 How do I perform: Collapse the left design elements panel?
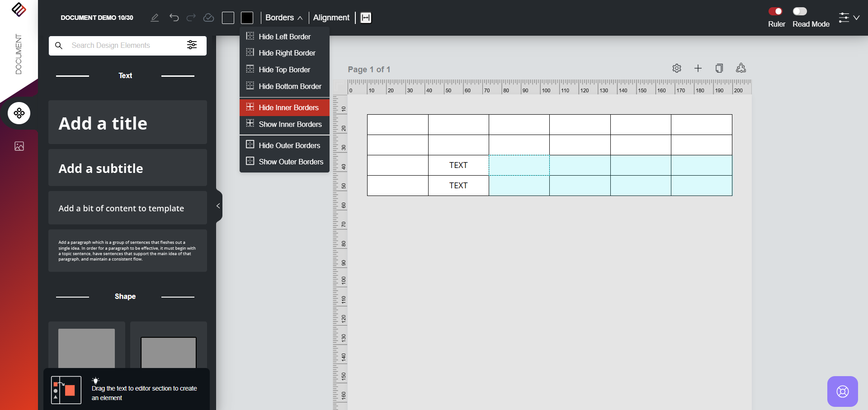(x=218, y=206)
